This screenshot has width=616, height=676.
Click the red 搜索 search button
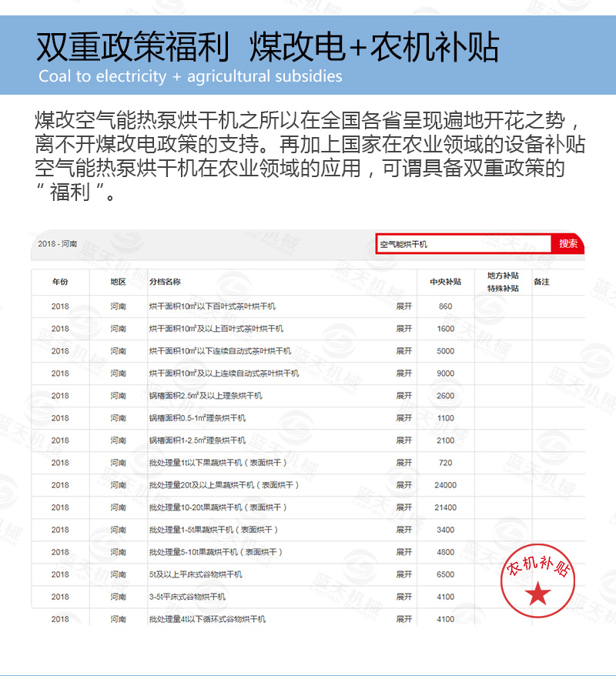click(x=567, y=243)
